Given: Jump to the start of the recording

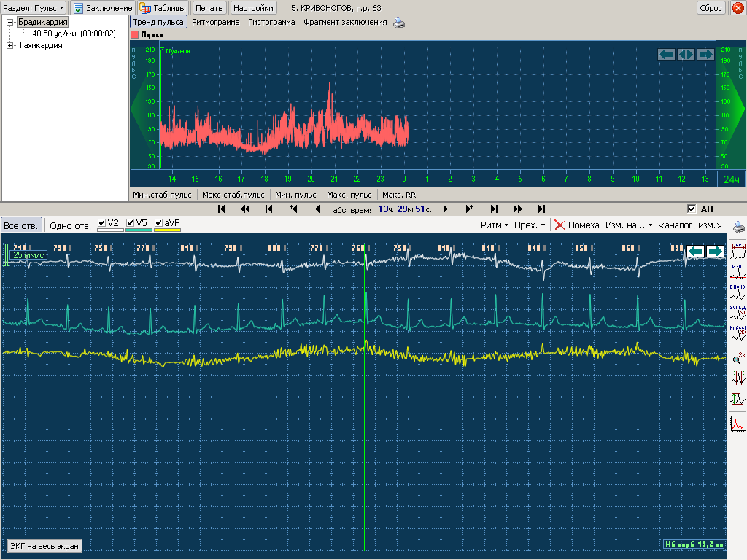Looking at the screenshot, I should point(221,209).
